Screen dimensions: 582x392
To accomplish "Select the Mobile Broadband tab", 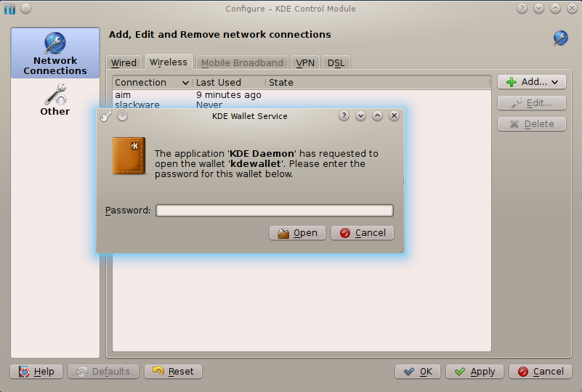I will click(242, 62).
